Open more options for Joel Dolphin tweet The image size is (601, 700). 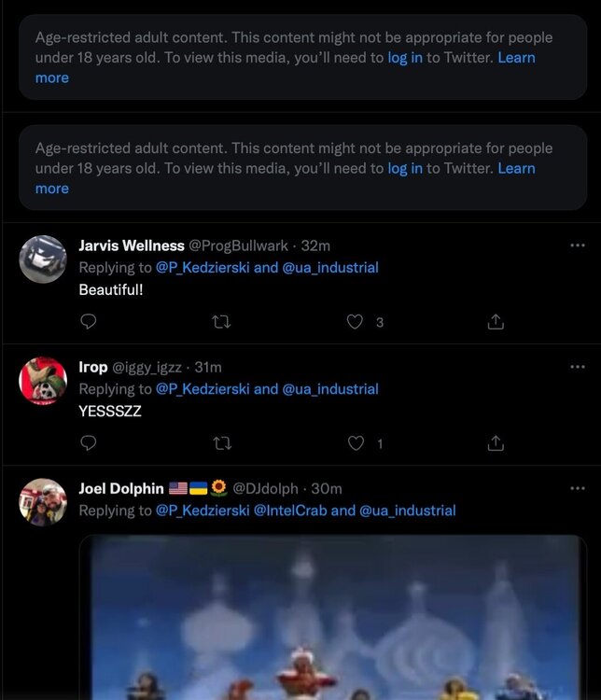point(578,488)
